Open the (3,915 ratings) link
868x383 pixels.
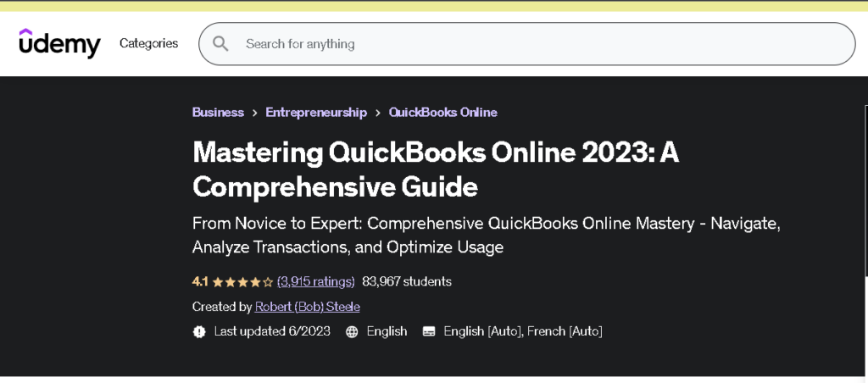click(315, 281)
